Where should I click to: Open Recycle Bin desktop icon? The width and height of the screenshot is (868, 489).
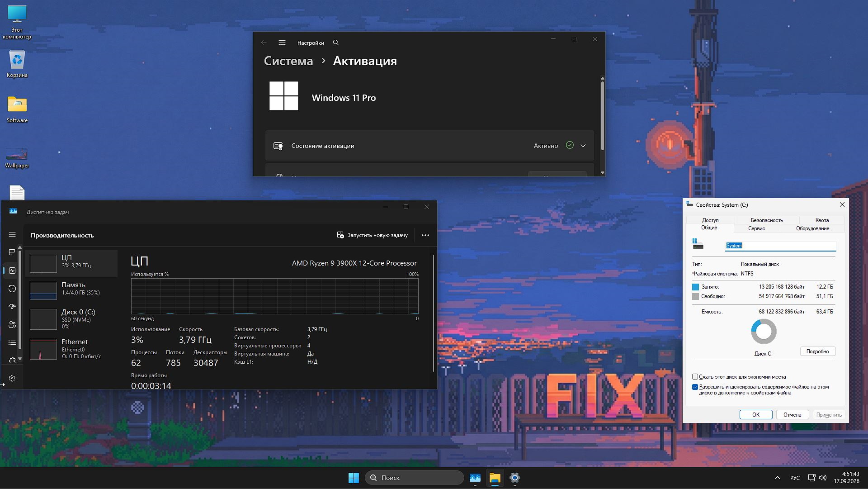17,64
